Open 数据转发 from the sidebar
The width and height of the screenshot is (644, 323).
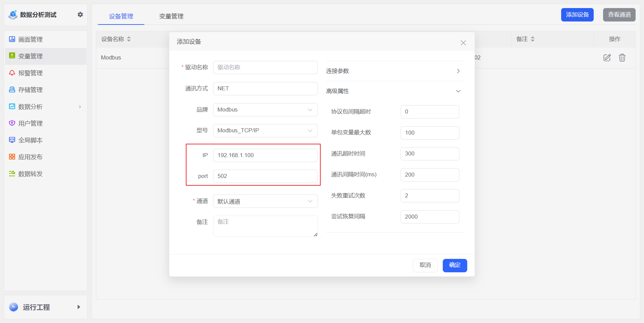coord(30,174)
